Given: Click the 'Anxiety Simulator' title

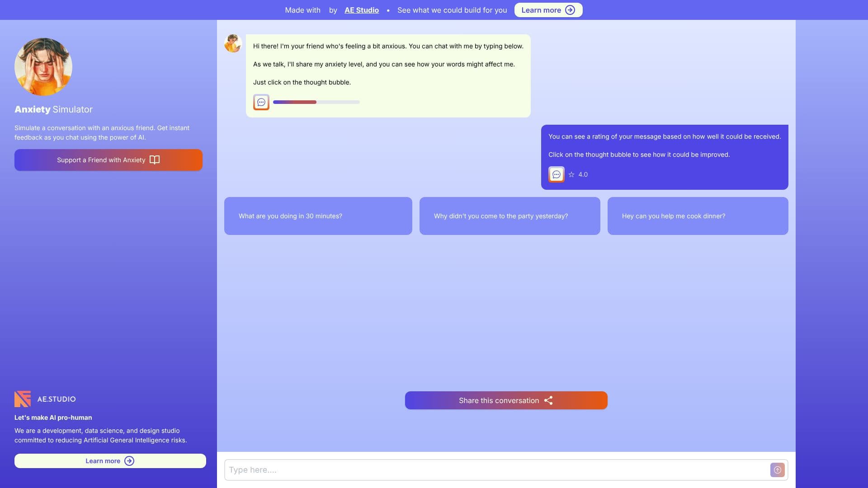Looking at the screenshot, I should point(53,109).
